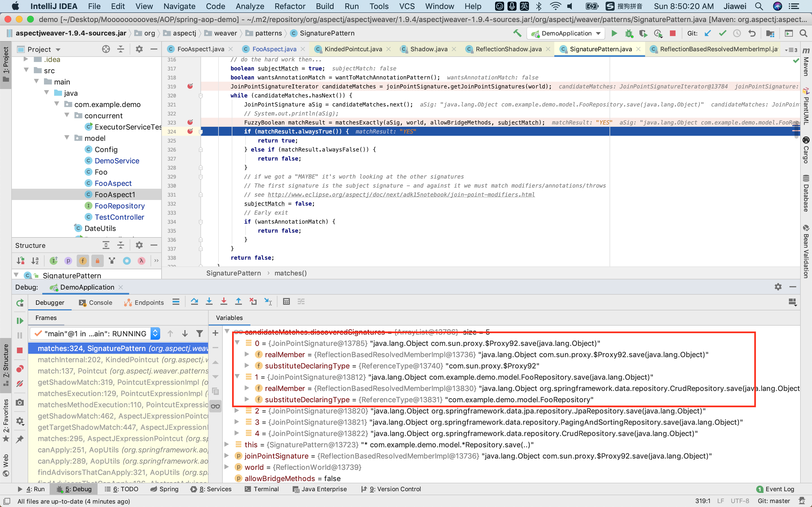The image size is (812, 507).
Task: Mute breakpoints in the debug sidebar
Action: click(x=19, y=384)
